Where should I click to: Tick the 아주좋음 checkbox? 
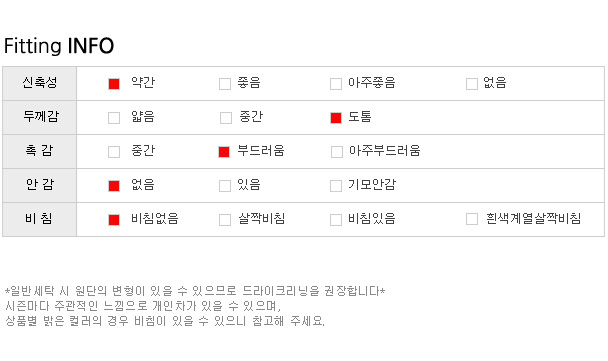[x=336, y=84]
